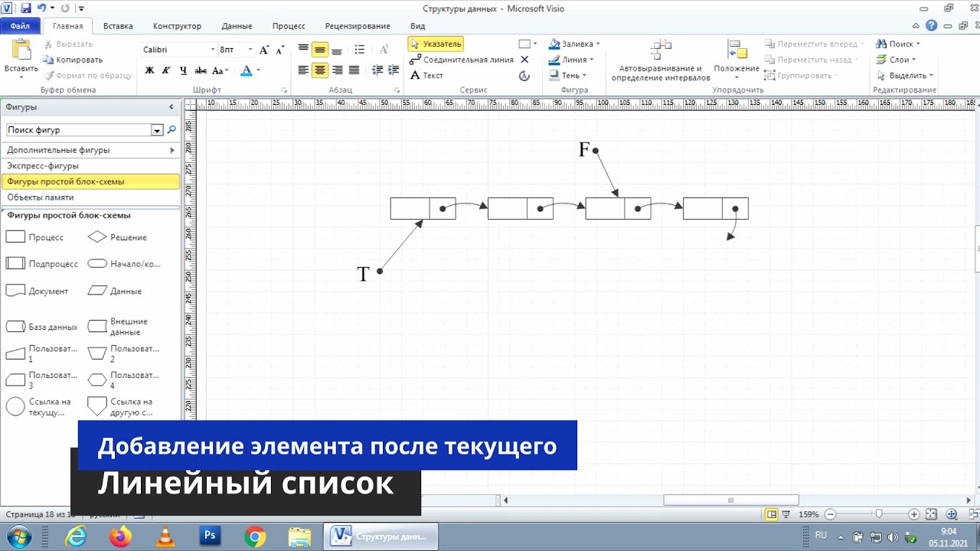Screen dimensions: 980x551
Task: Open the Select (Выделить) menu
Action: point(905,76)
